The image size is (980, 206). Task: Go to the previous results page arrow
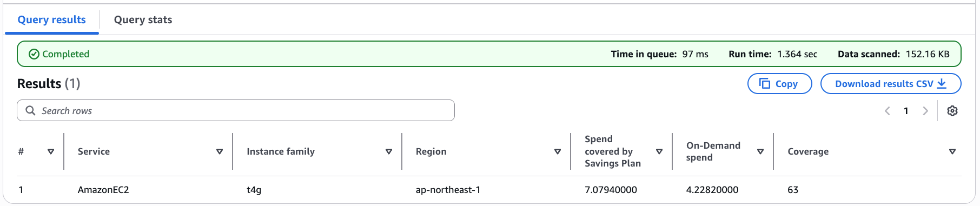click(x=888, y=111)
